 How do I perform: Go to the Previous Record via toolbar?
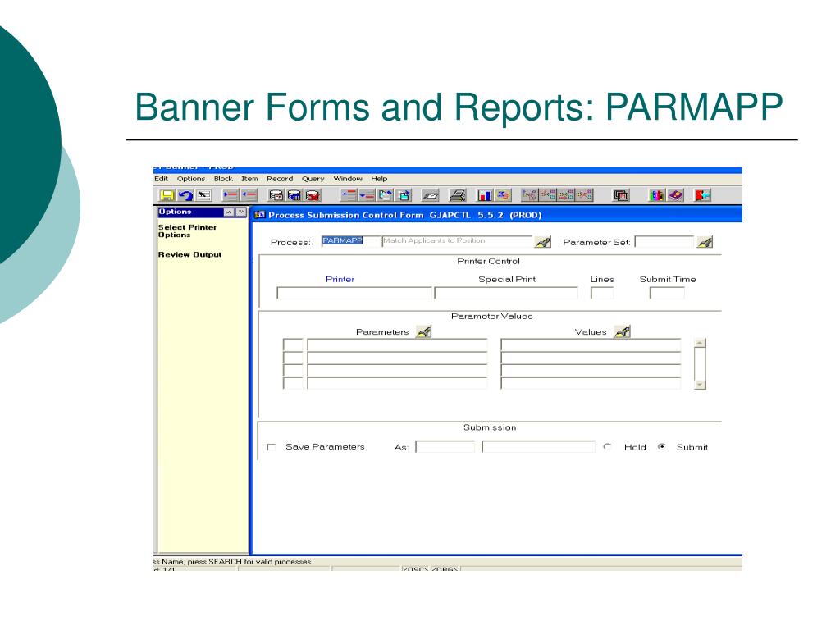coord(348,195)
